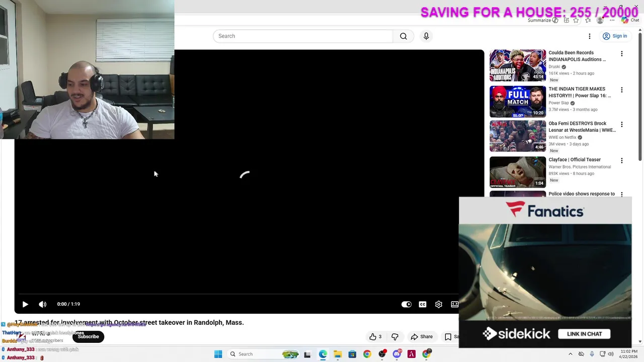The width and height of the screenshot is (644, 362).
Task: Open File Explorer from the taskbar
Action: pos(337,354)
